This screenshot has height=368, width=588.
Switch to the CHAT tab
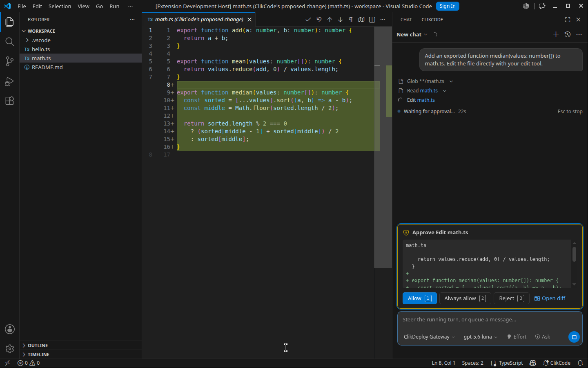click(x=406, y=20)
